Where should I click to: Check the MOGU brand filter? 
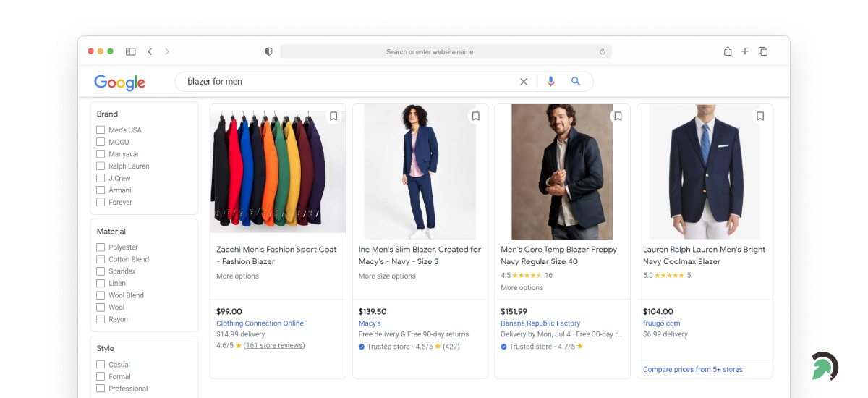(x=101, y=142)
